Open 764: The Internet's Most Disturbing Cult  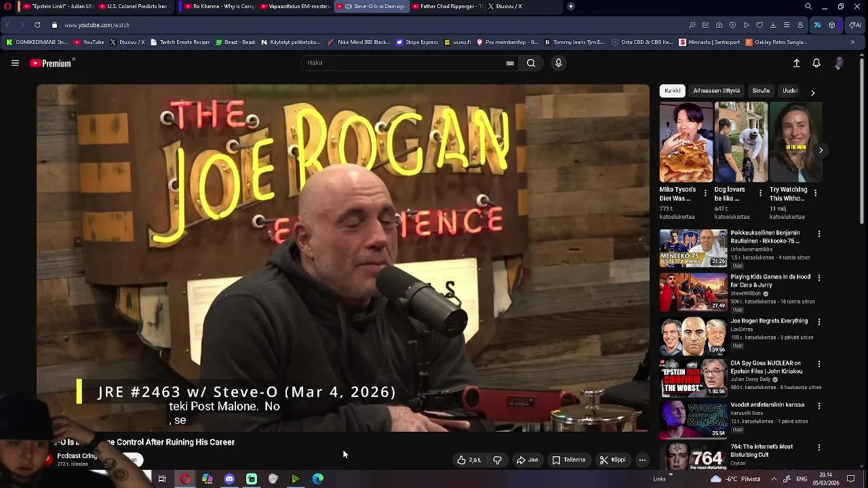[x=762, y=451]
